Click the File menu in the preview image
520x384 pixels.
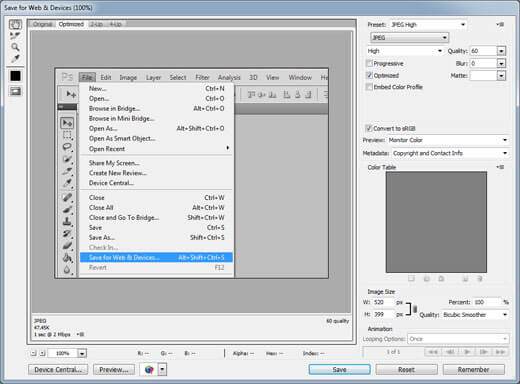tap(87, 78)
